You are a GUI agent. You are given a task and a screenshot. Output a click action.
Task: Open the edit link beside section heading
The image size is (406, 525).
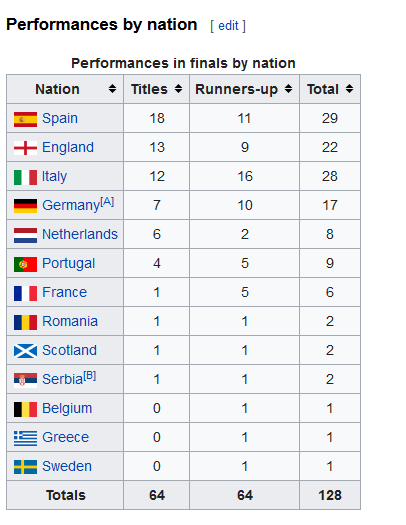pos(228,26)
